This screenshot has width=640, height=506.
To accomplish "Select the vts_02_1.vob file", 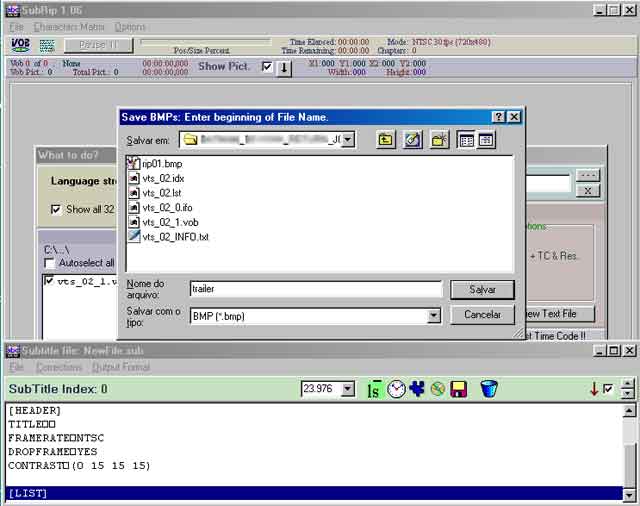I will click(163, 222).
